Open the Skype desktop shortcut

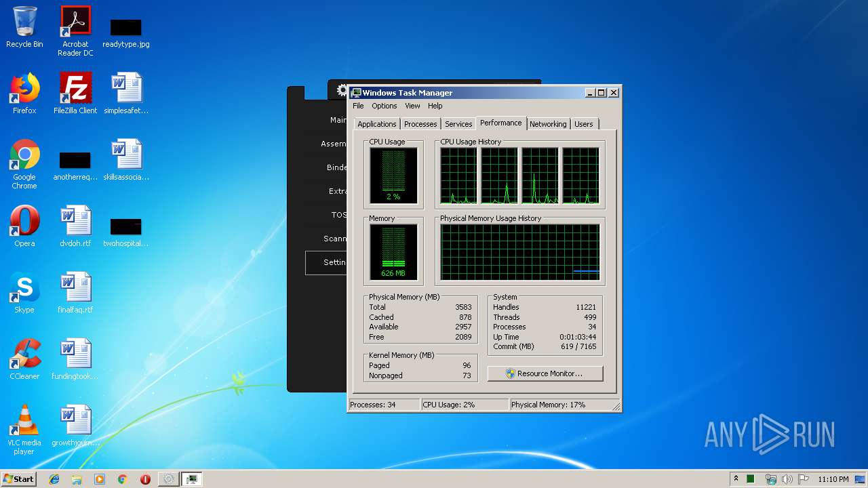(24, 293)
